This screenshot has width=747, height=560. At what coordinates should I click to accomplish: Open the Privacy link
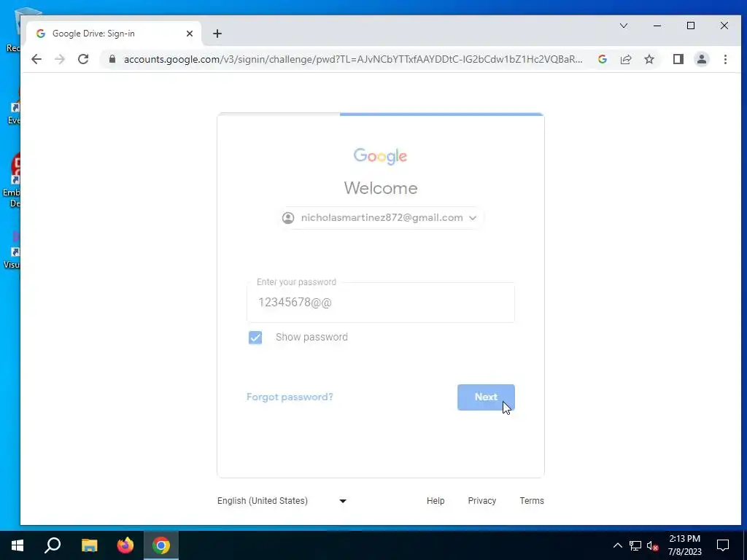click(481, 500)
